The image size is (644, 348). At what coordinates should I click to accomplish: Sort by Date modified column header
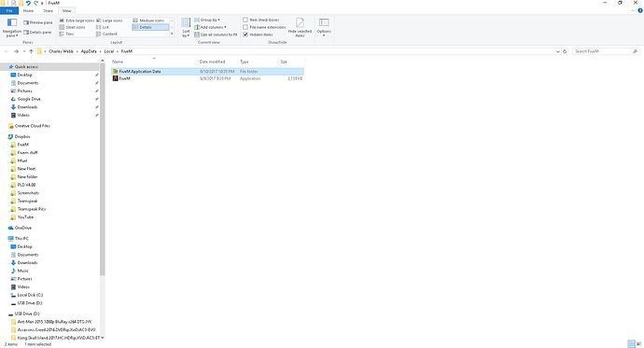click(x=217, y=62)
